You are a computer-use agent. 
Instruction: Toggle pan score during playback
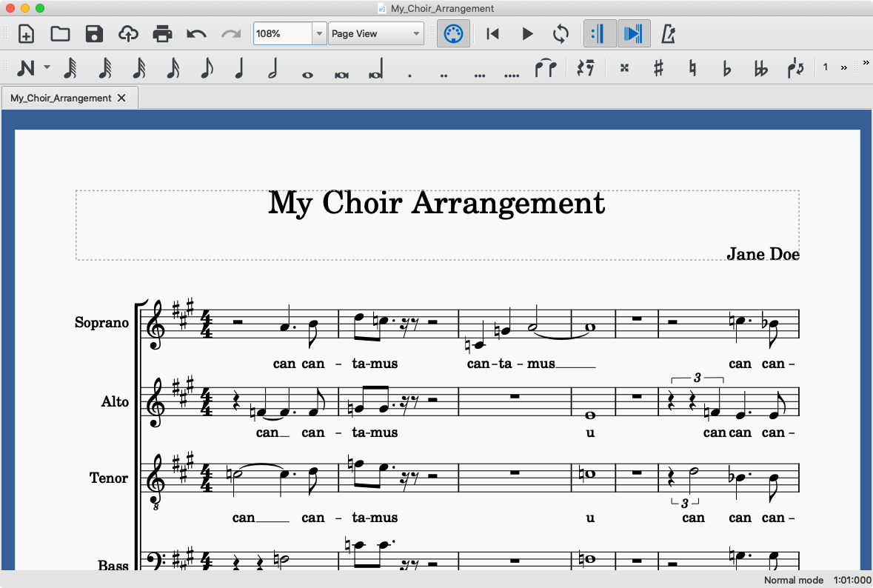(x=634, y=34)
